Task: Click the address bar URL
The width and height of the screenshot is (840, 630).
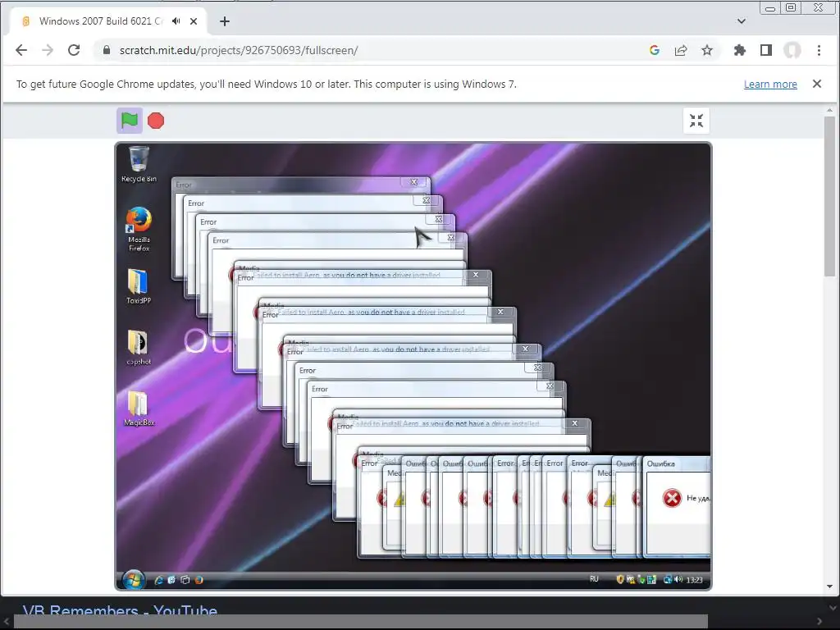Action: click(x=239, y=50)
